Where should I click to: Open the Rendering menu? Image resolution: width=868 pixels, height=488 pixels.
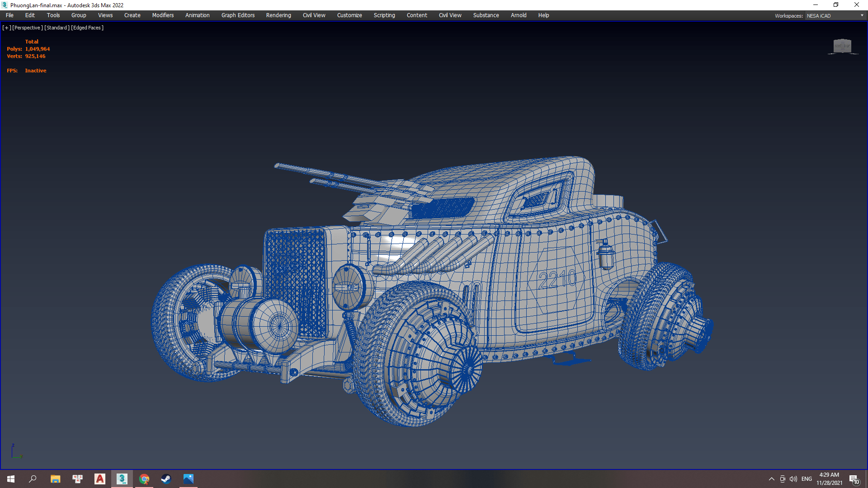tap(278, 15)
